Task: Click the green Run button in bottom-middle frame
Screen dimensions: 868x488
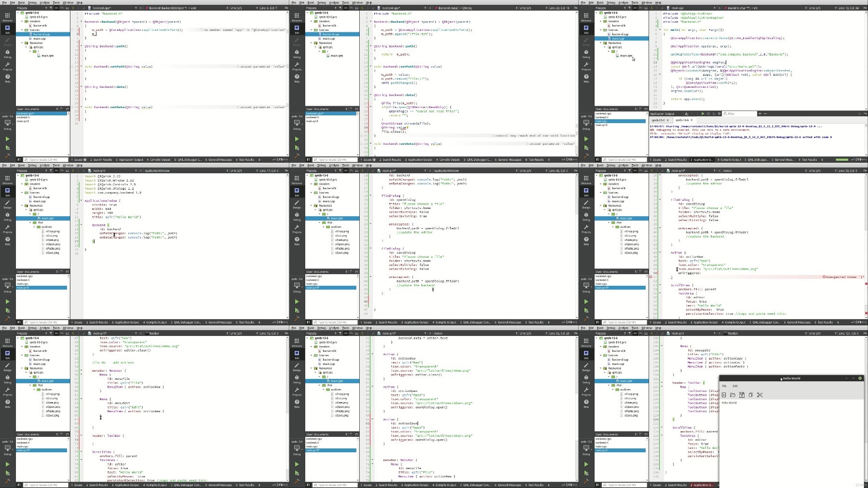Action: [x=297, y=464]
